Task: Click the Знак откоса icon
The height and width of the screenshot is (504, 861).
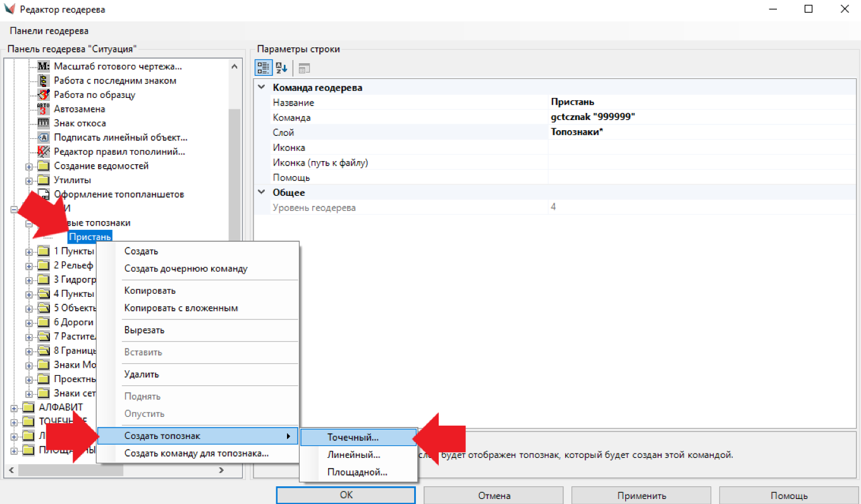Action: [x=44, y=123]
